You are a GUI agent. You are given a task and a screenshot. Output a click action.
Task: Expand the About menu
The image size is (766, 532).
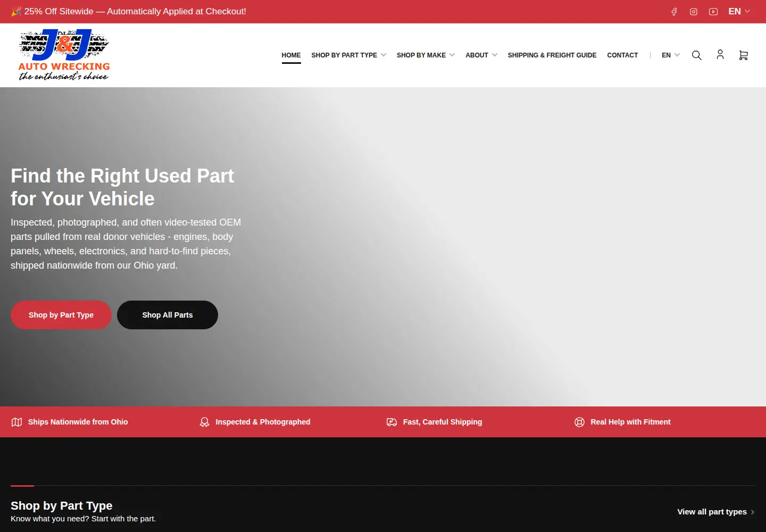[481, 55]
